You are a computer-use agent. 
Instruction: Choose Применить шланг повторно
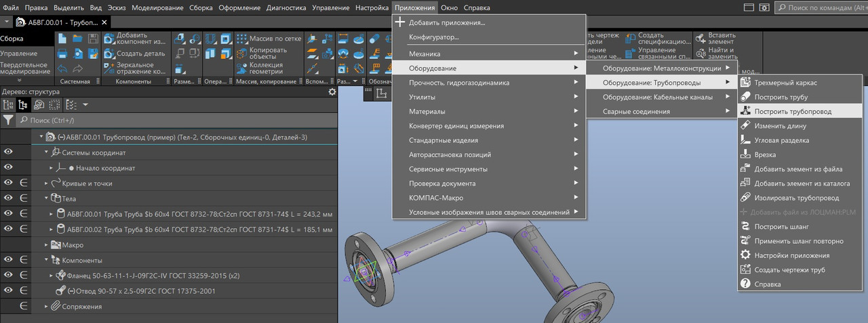(799, 241)
